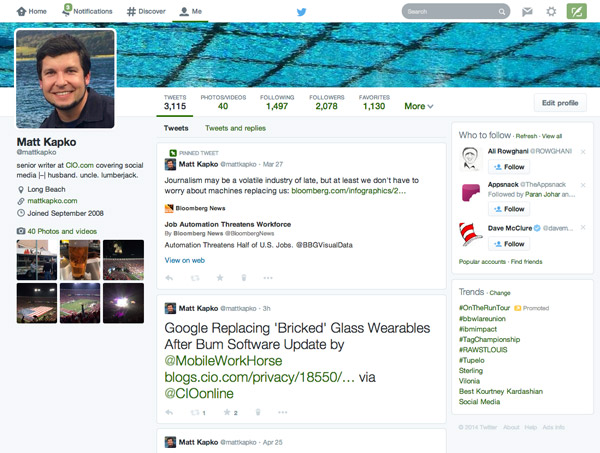
Task: Dismiss Dave McClure suggestion
Action: click(583, 227)
